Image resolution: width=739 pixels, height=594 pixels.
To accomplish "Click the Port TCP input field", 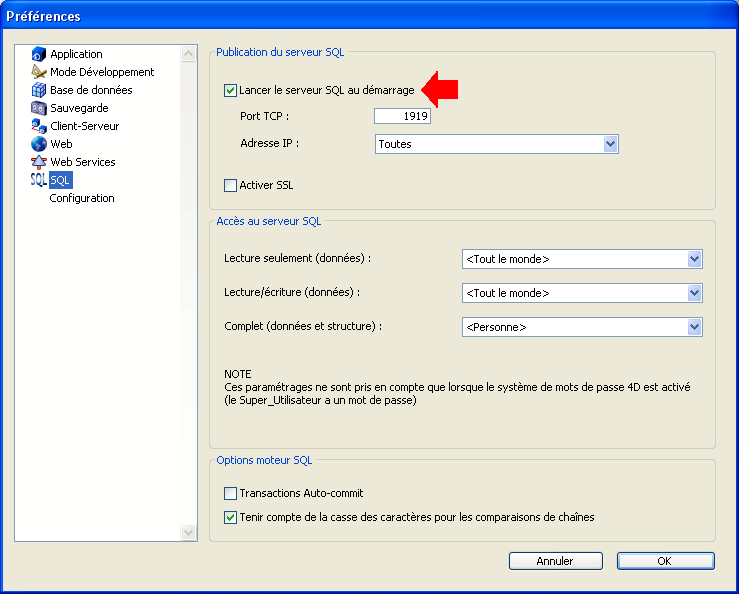I will (x=402, y=117).
